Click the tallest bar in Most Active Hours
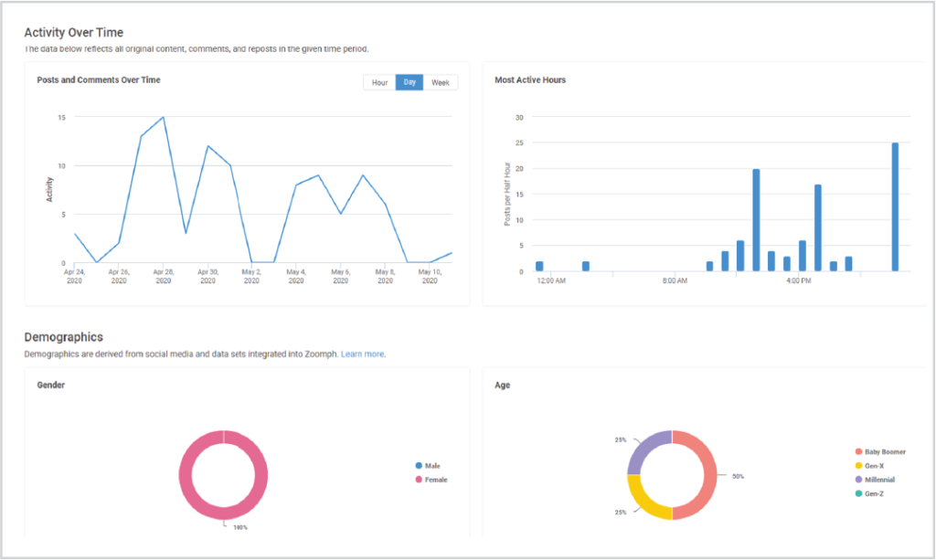 [895, 206]
